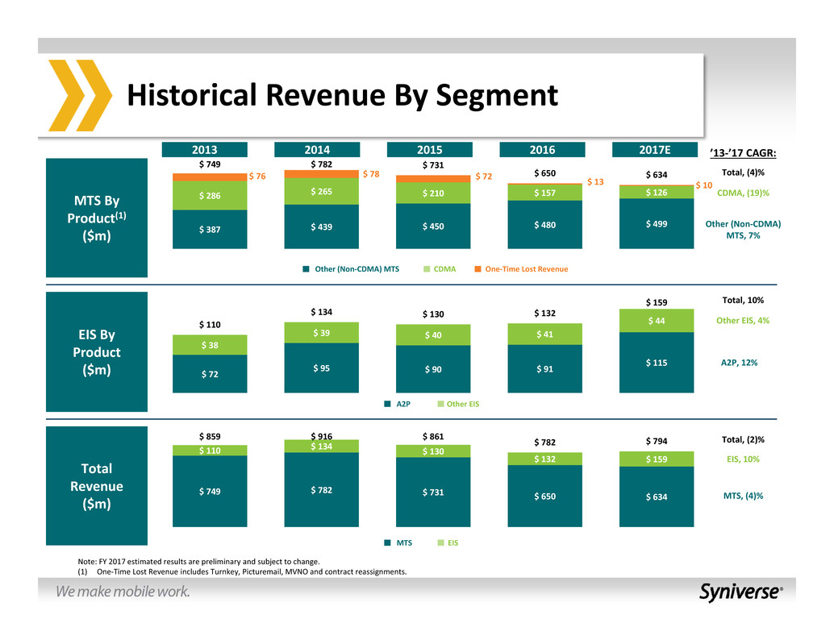Viewport: 834px width, 644px height.
Task: Click the Total Revenue section label
Action: 97,487
